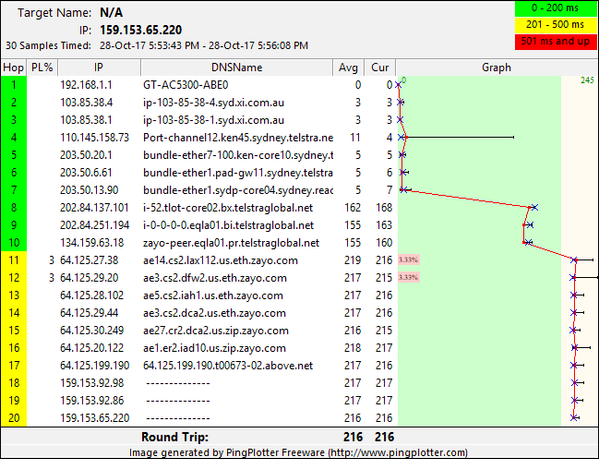Select the DNSName column header
Image resolution: width=599 pixels, height=459 pixels.
pyautogui.click(x=236, y=68)
